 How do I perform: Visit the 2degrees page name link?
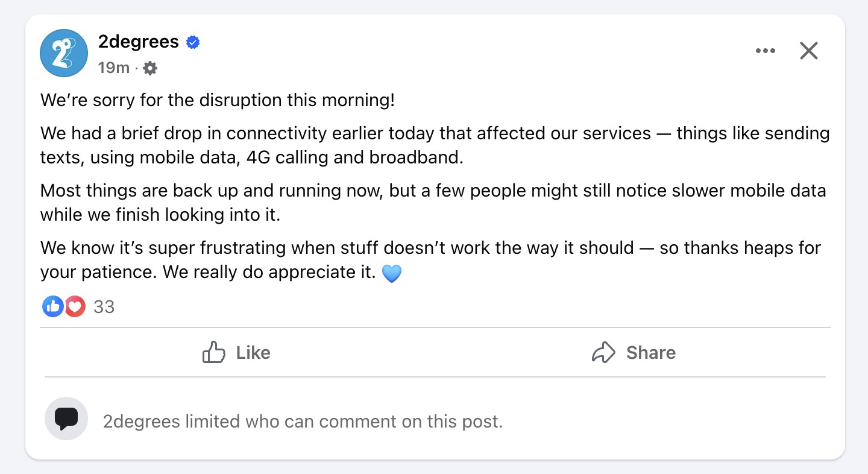click(139, 42)
